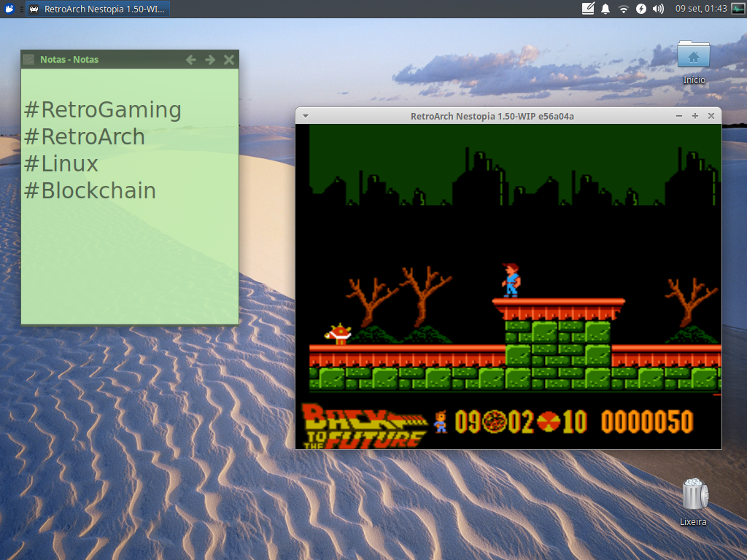747x560 pixels.
Task: Click the lives character icon in HUD
Action: click(441, 422)
